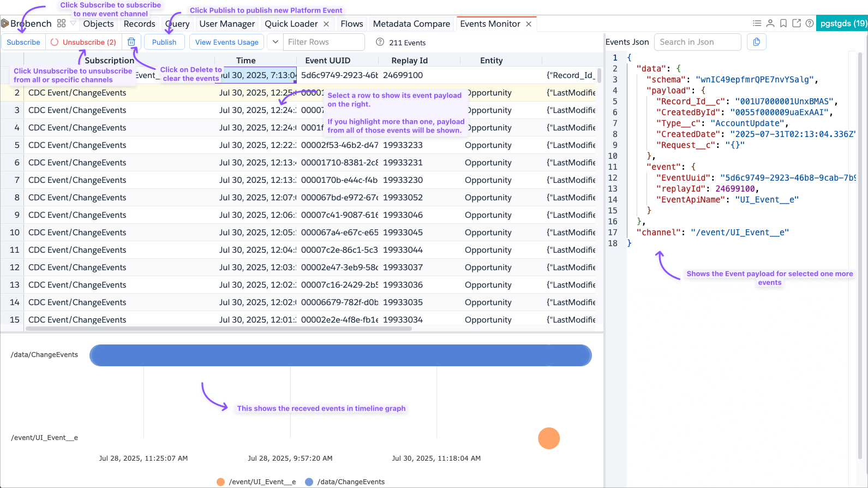The width and height of the screenshot is (868, 488).
Task: Click the orange UI_Event__e marker on the timeline
Action: pos(548,438)
